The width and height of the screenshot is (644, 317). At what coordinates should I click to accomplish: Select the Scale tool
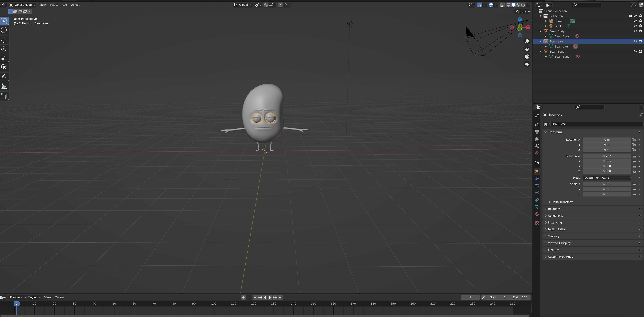click(x=4, y=58)
